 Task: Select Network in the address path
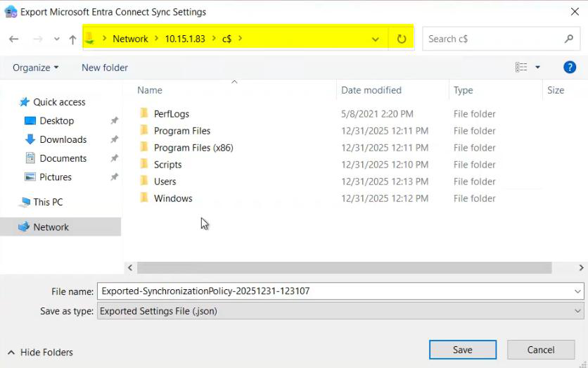coord(131,39)
